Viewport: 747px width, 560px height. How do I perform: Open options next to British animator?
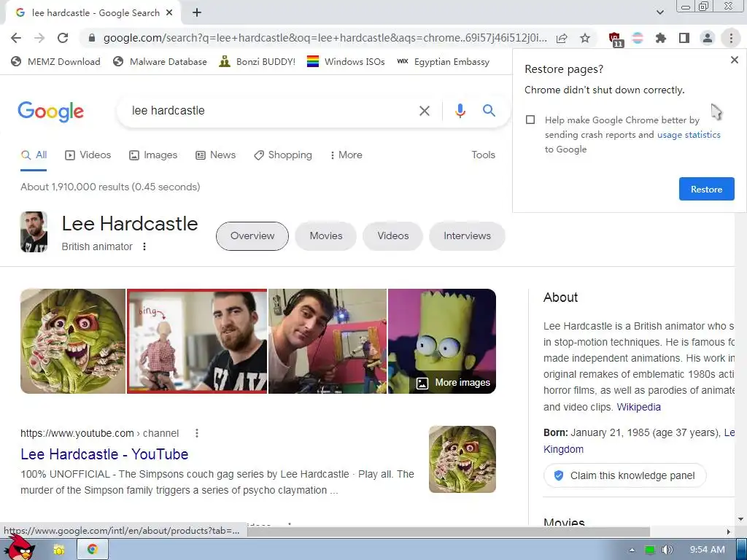tap(144, 246)
